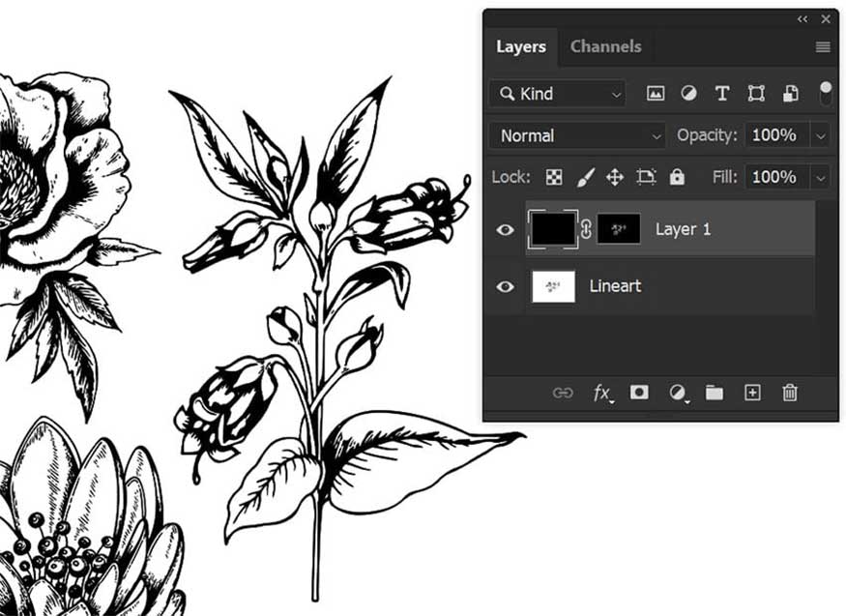Viewport: 846px width, 616px height.
Task: Click the Link layers icon
Action: click(563, 393)
